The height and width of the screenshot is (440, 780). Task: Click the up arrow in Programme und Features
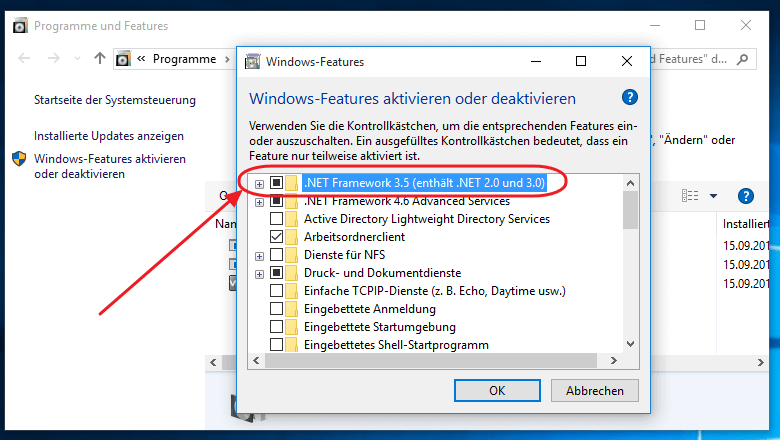coord(100,59)
